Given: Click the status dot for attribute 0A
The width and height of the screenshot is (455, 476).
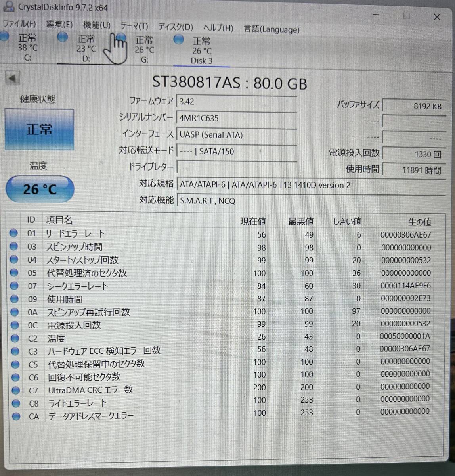Looking at the screenshot, I should pyautogui.click(x=15, y=312).
